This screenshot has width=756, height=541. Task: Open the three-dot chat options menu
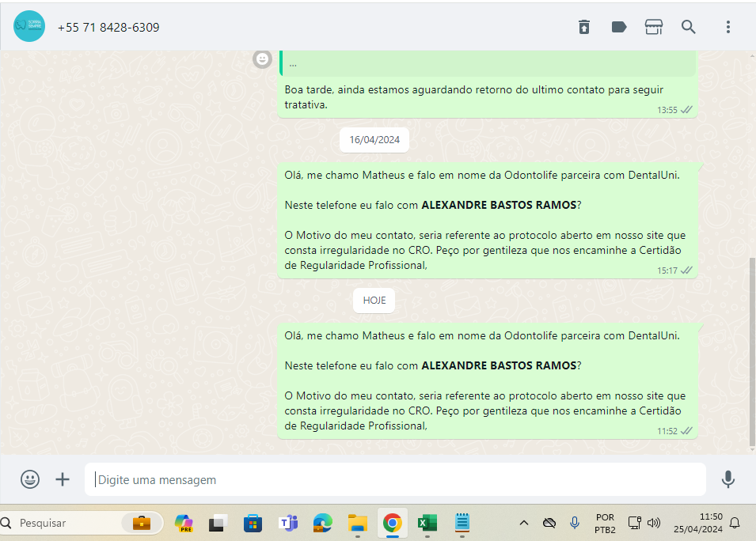tap(728, 27)
